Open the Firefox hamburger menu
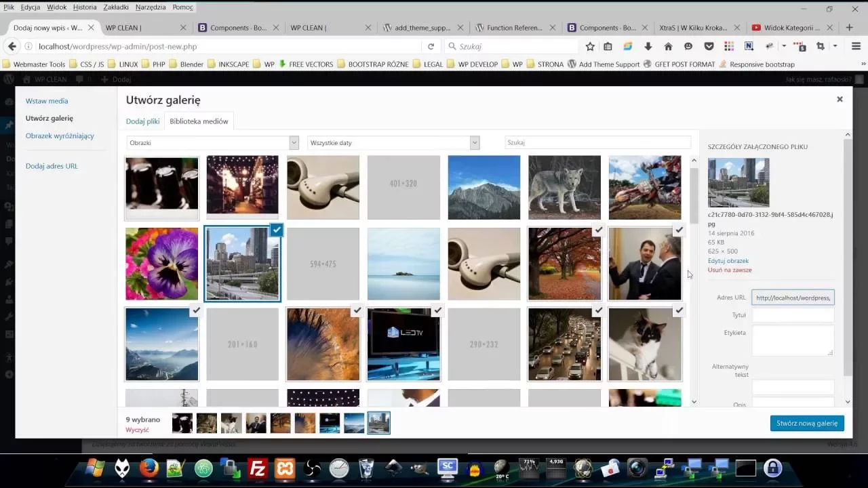Viewport: 868px width, 488px height. pos(854,46)
